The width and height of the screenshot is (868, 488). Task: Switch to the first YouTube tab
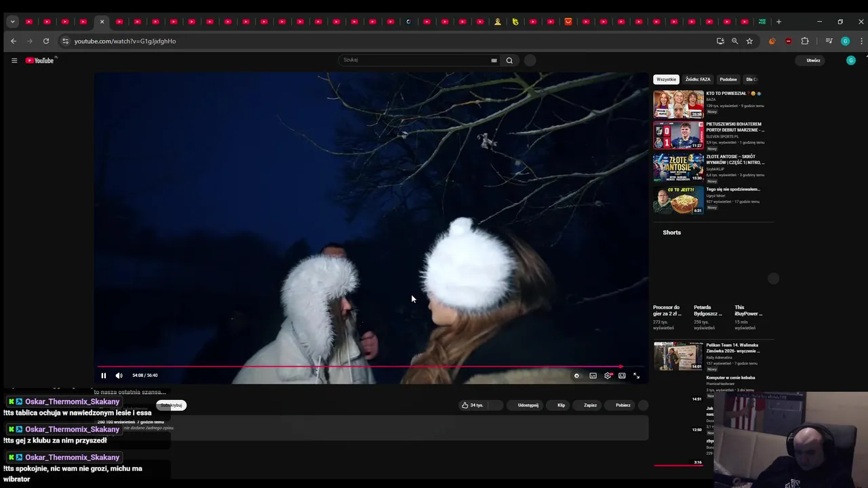29,22
